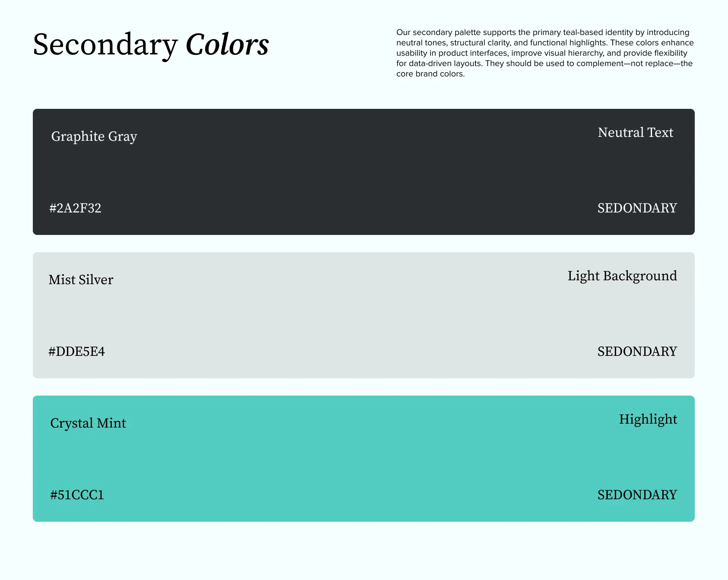Click the "Mist Silver" color name
The image size is (728, 580).
tap(81, 280)
